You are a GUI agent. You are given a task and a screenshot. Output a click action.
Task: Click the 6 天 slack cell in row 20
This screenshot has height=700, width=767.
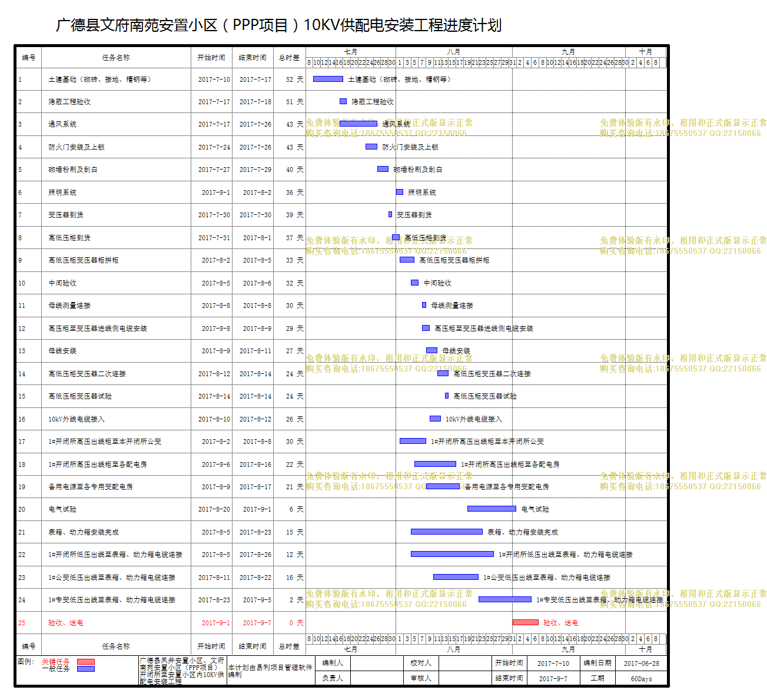pos(296,509)
